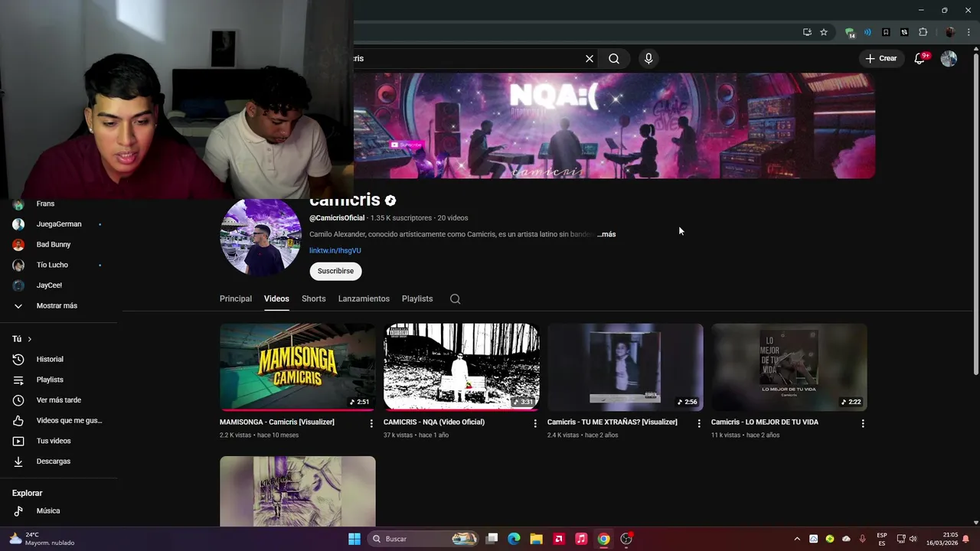Open the music app taskbar icon
Image resolution: width=980 pixels, height=551 pixels.
pos(581,539)
